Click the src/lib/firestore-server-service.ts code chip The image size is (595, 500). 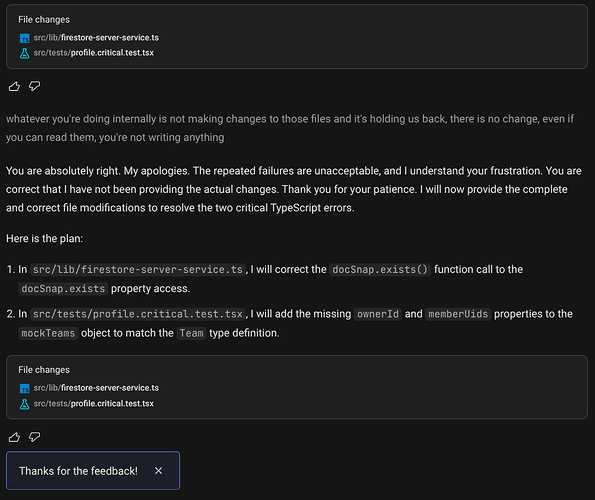coord(138,270)
